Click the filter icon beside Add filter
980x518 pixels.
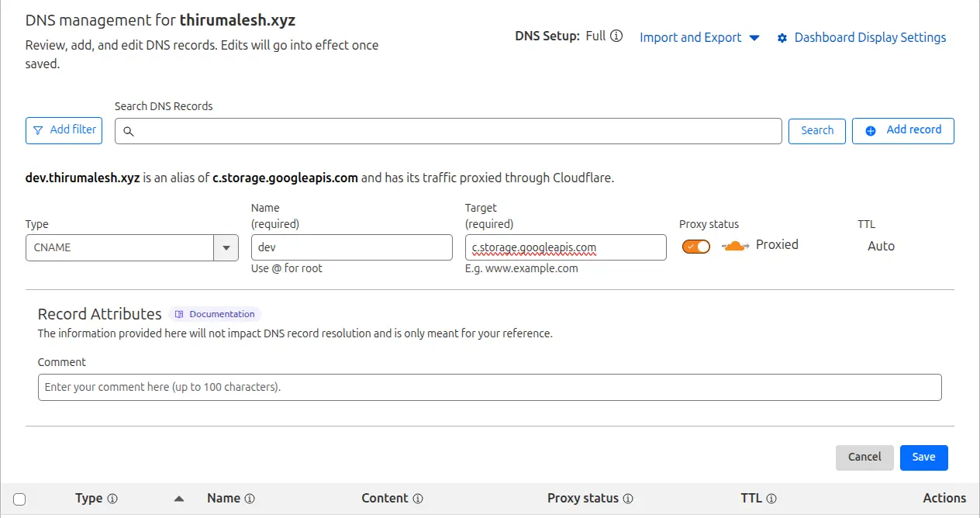37,130
